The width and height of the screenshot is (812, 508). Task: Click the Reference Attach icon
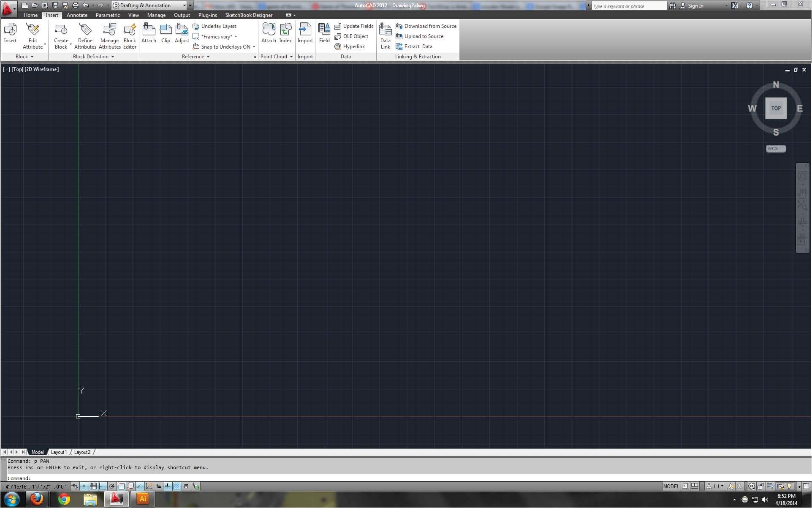149,30
